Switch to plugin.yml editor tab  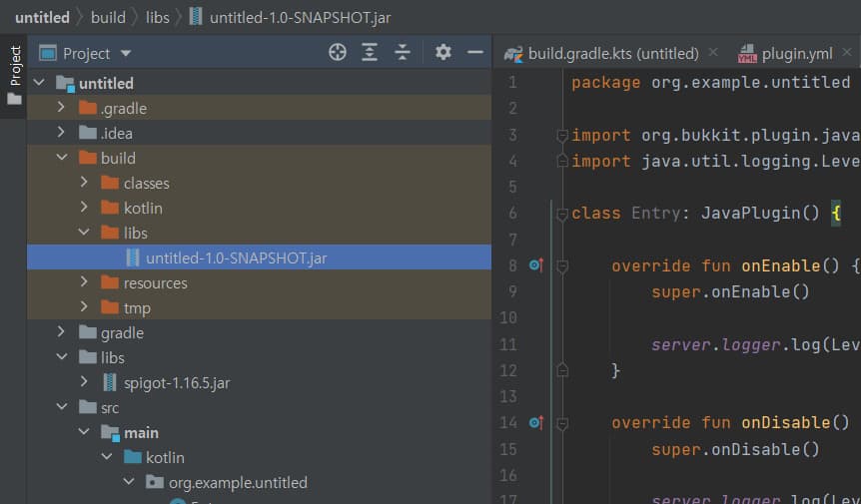(795, 53)
